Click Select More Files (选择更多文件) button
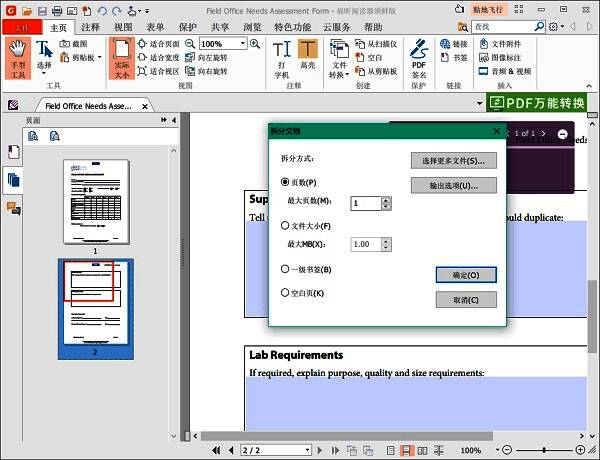This screenshot has width=600, height=460. [x=453, y=160]
